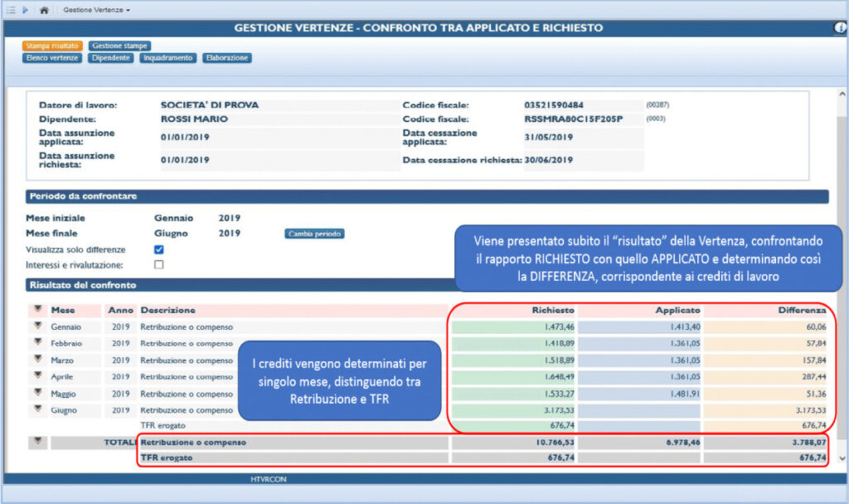Click the ROSSI MARIO employee field
This screenshot has height=504, width=849.
click(x=280, y=119)
